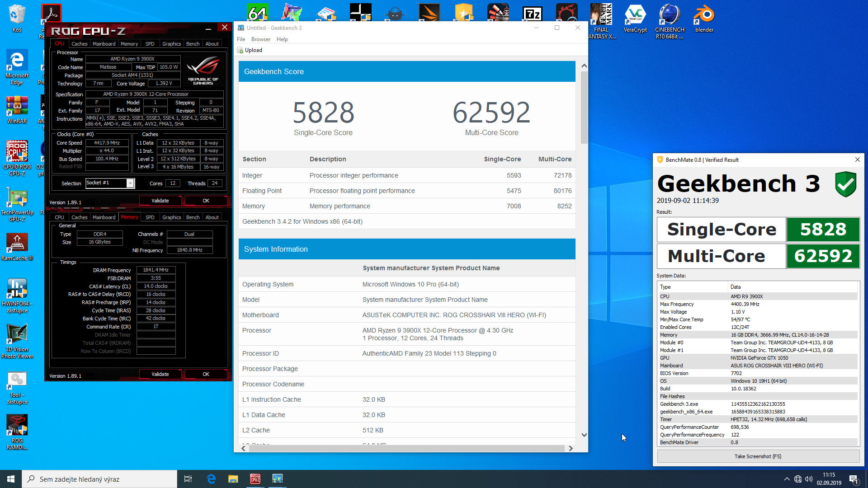Image resolution: width=868 pixels, height=488 pixels.
Task: Open the HWiNFO64 desktop shortcut
Action: 17,296
